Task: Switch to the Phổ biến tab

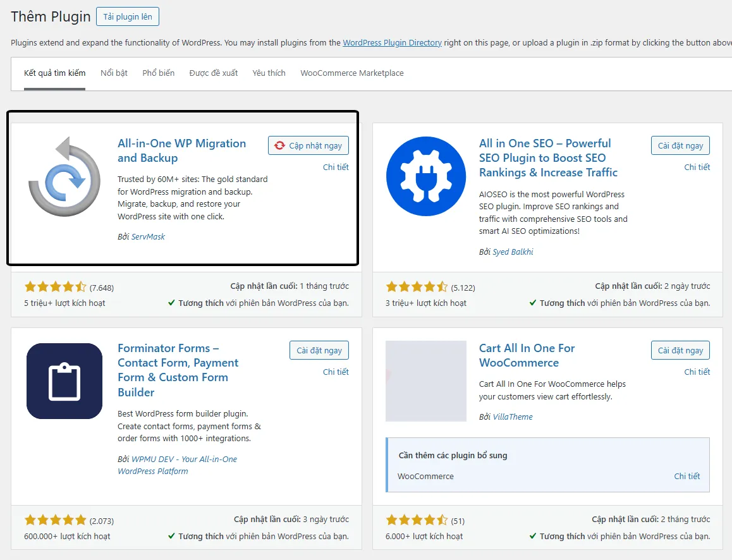Action: (x=158, y=73)
